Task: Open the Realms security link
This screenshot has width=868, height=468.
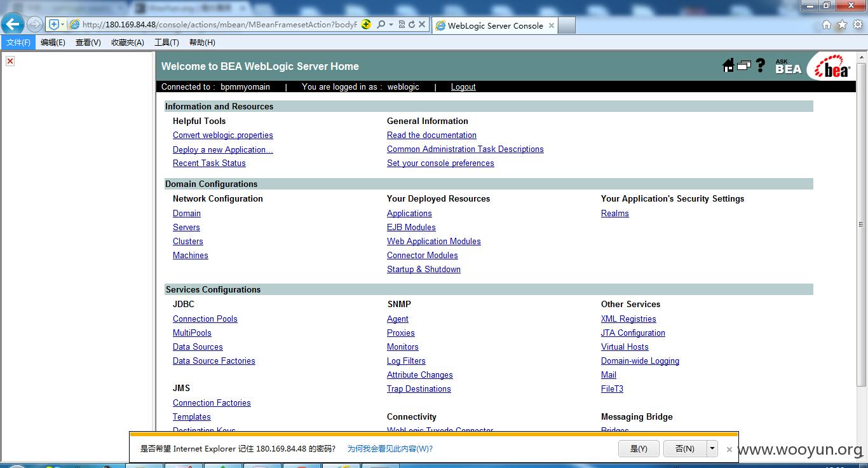Action: click(615, 214)
